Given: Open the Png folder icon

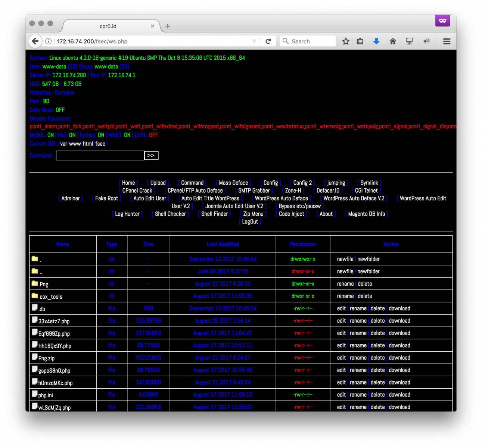Looking at the screenshot, I should point(34,283).
